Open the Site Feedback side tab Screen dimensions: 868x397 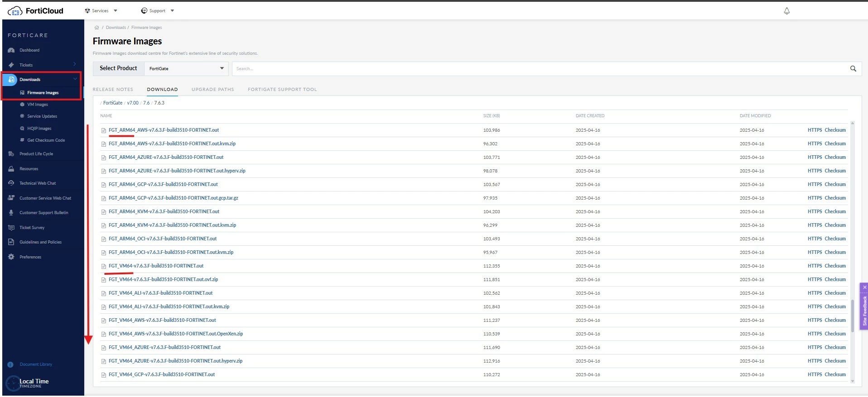[x=864, y=311]
